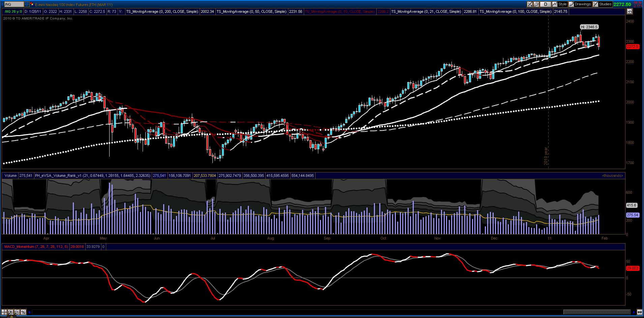Click the 200-period TS_MovingAverage study label

pyautogui.click(x=162, y=11)
